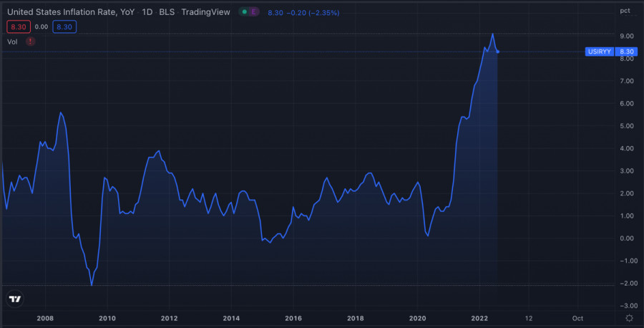Click the Oct time axis label

pyautogui.click(x=577, y=318)
